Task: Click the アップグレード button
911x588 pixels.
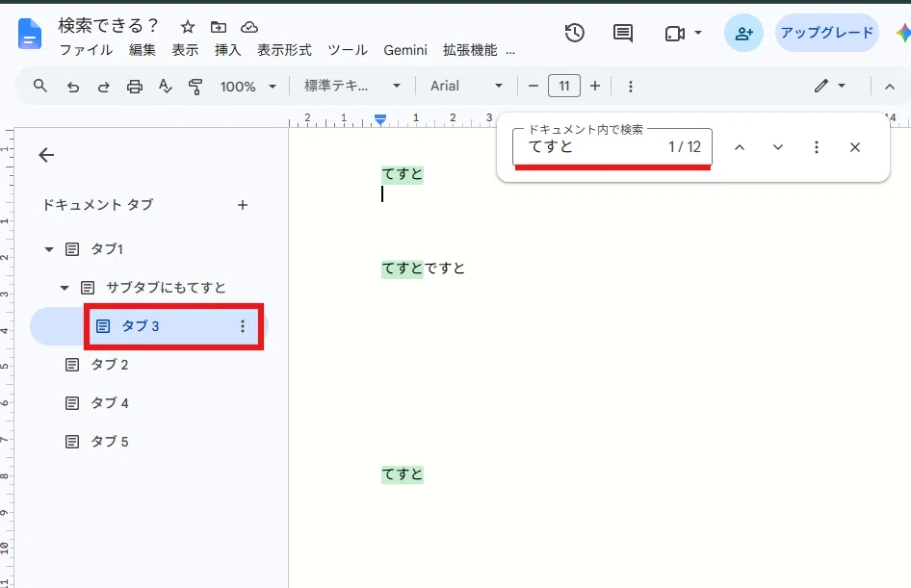Action: [x=827, y=33]
